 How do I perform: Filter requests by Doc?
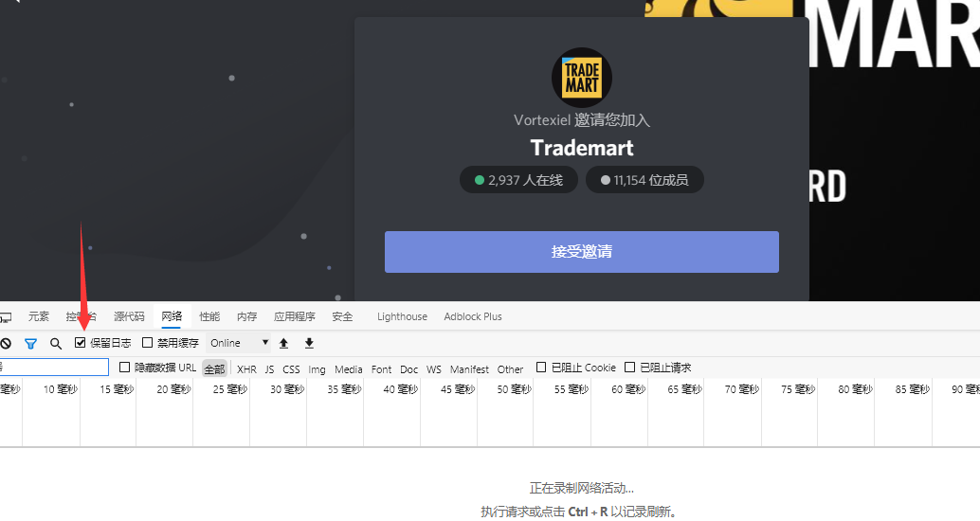[408, 369]
